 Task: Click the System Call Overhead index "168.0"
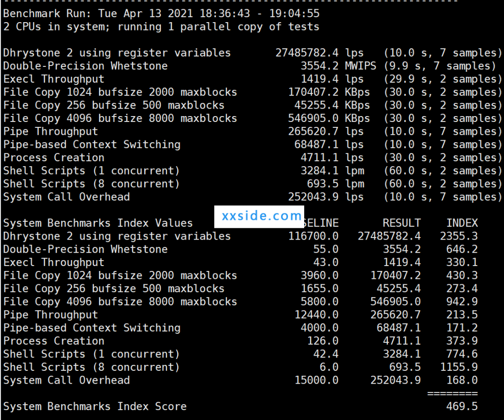[x=462, y=380]
